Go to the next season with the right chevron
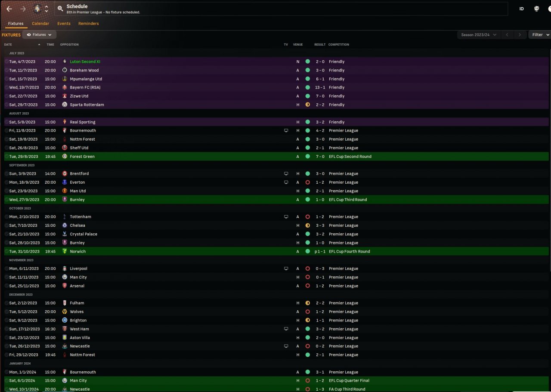This screenshot has width=551, height=392. (520, 34)
